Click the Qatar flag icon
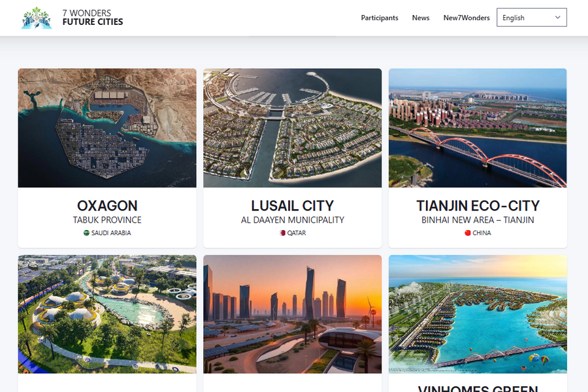 (x=282, y=233)
